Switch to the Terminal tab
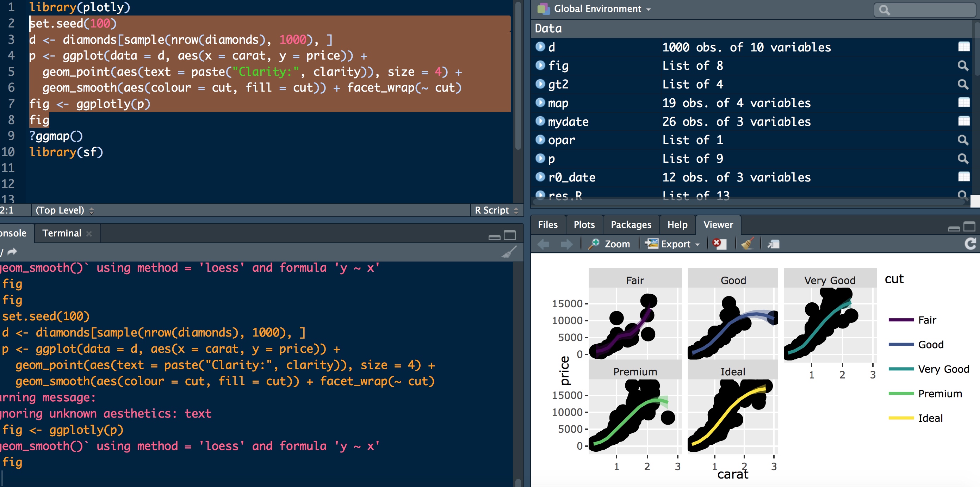Screen dimensions: 980x487 pyautogui.click(x=62, y=233)
